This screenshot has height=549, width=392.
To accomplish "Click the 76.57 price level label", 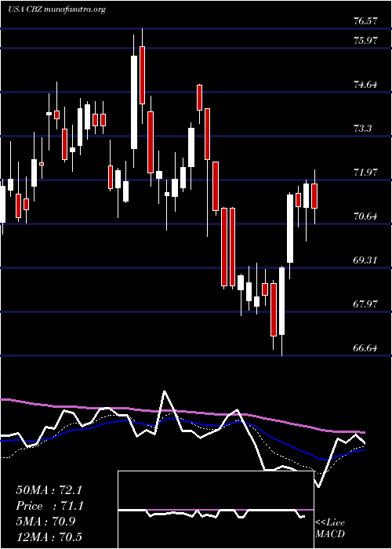I will [365, 21].
